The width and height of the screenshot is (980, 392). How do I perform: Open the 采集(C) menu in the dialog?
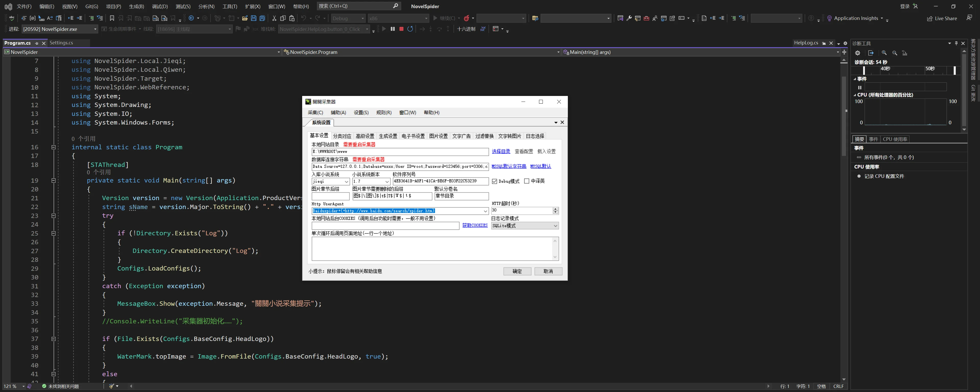point(315,113)
